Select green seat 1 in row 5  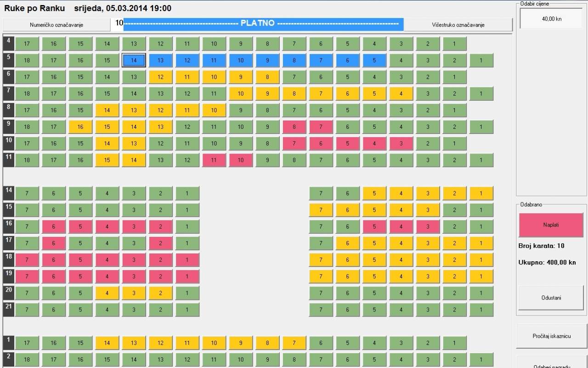(x=481, y=61)
